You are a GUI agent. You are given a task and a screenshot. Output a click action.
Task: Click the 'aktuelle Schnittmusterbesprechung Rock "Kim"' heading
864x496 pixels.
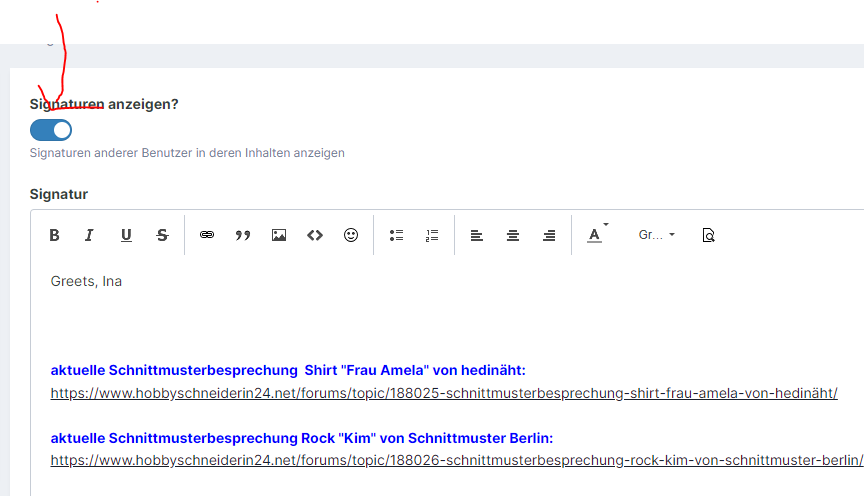point(302,438)
